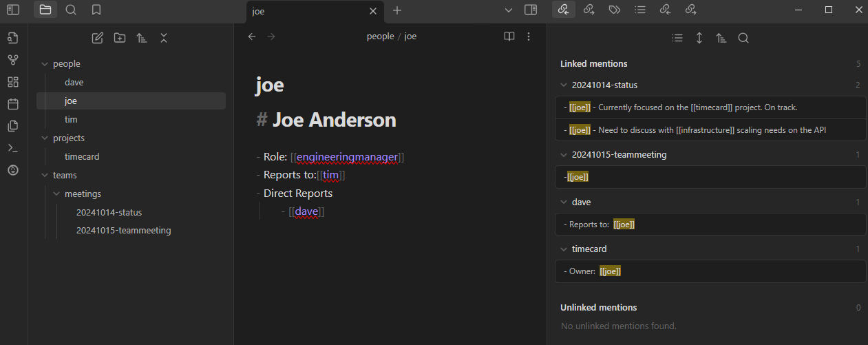Open the mention about timecard project status

click(x=710, y=108)
